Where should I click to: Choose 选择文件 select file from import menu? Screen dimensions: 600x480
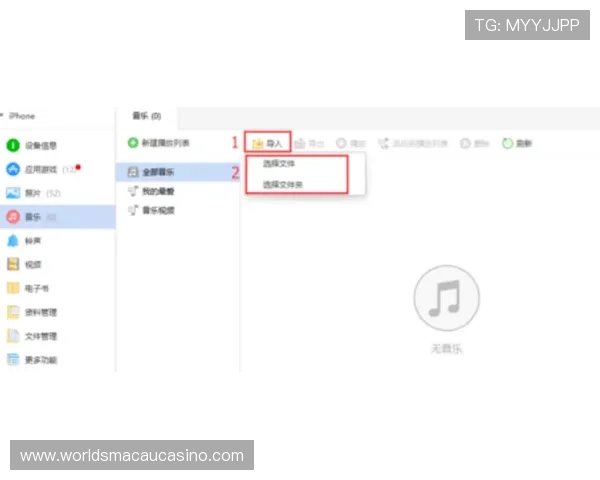click(279, 164)
